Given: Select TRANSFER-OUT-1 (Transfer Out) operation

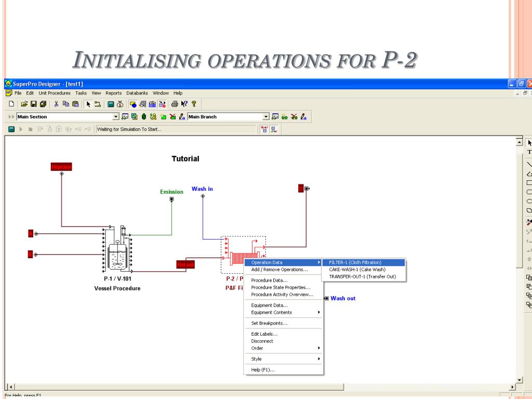Looking at the screenshot, I should 363,277.
